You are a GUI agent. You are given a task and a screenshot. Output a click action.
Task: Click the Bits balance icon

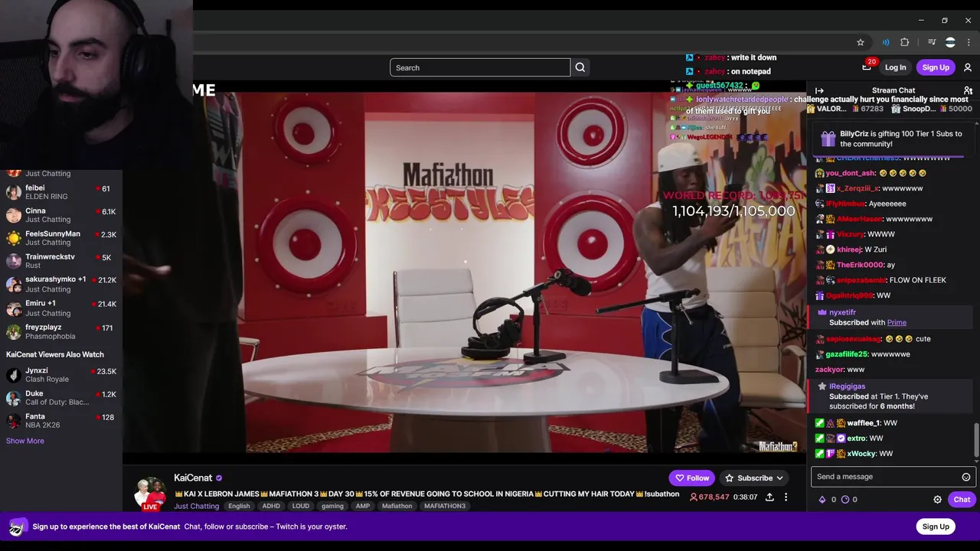pos(822,500)
